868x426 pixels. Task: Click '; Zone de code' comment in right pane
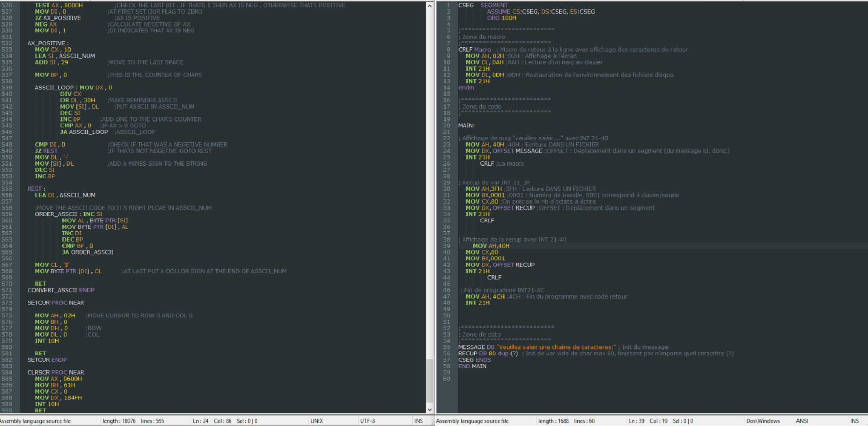point(480,106)
